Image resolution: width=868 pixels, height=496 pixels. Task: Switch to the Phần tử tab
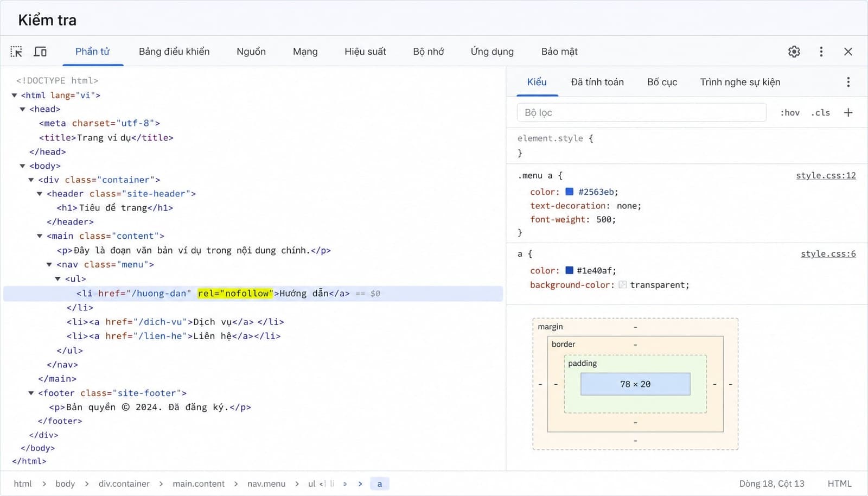pyautogui.click(x=92, y=52)
